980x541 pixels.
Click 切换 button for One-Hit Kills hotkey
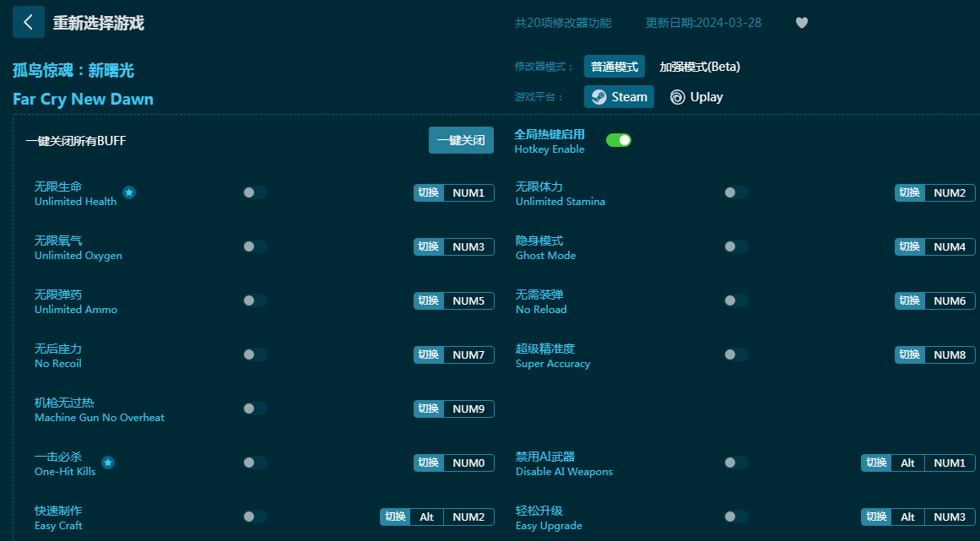(429, 463)
